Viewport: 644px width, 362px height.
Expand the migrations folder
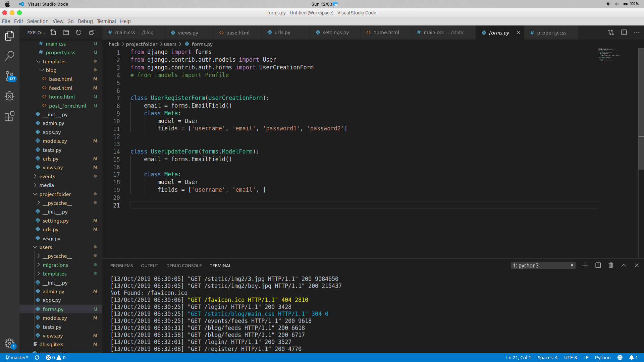pos(55,265)
